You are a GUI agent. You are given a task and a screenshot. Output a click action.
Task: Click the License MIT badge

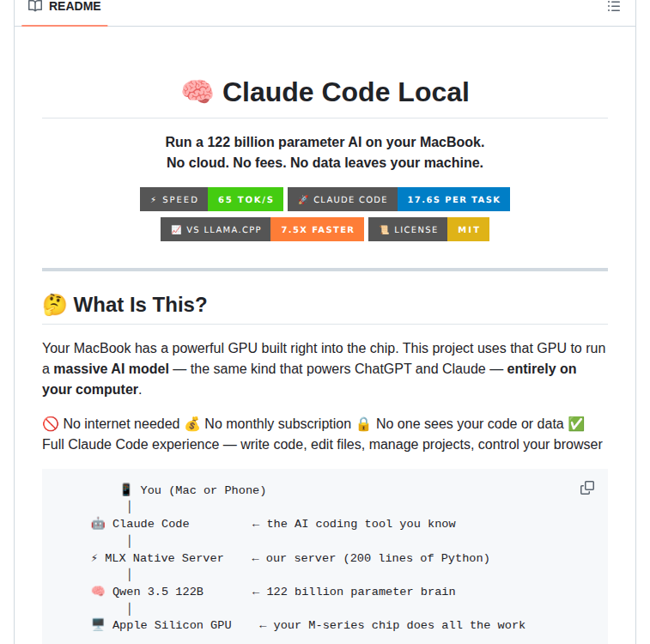tap(428, 229)
